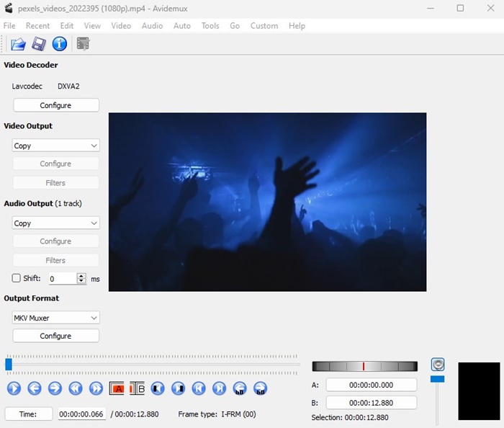Step back one frame with left arrow
Screen dimensions: 504x428
pos(35,388)
